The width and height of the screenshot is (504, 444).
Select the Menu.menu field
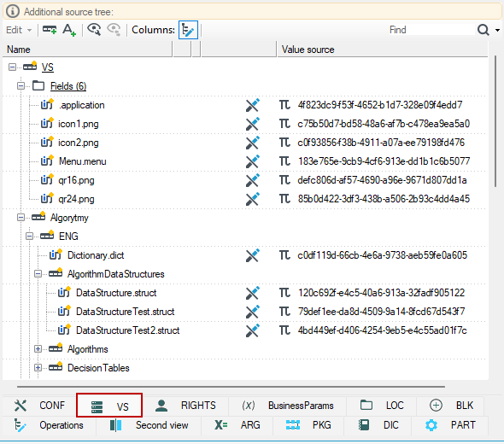(x=83, y=161)
